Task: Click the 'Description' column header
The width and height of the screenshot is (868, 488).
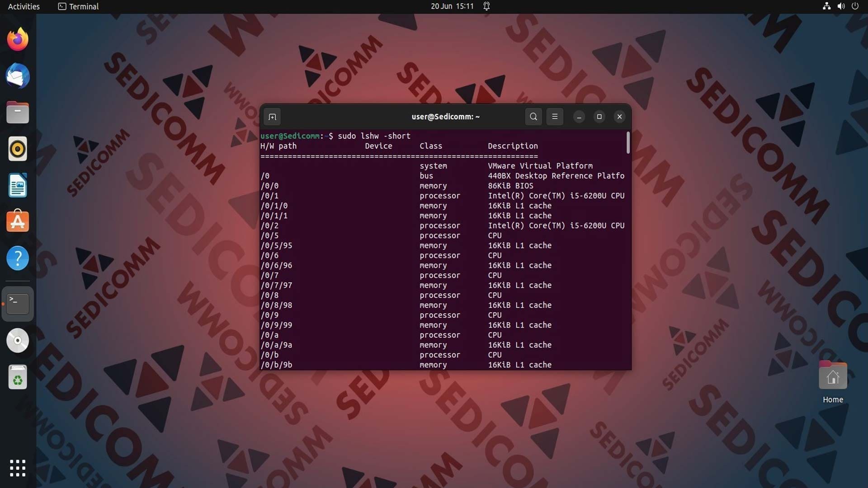Action: pos(513,146)
